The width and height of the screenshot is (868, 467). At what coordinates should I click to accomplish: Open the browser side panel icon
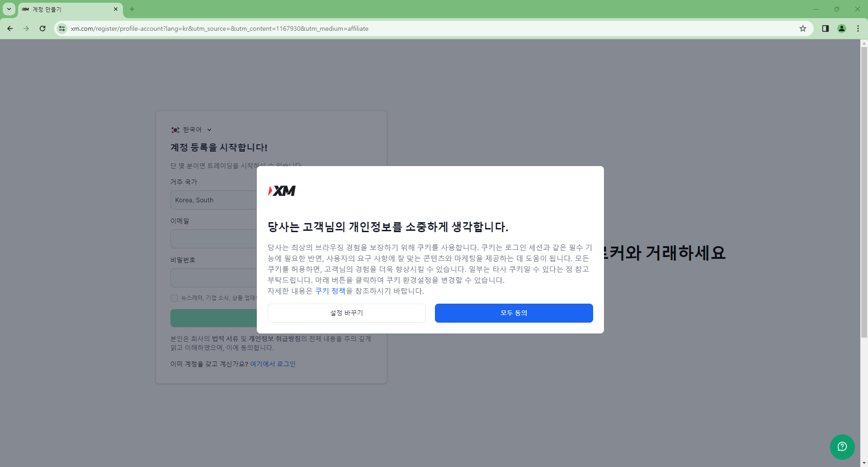tap(825, 28)
